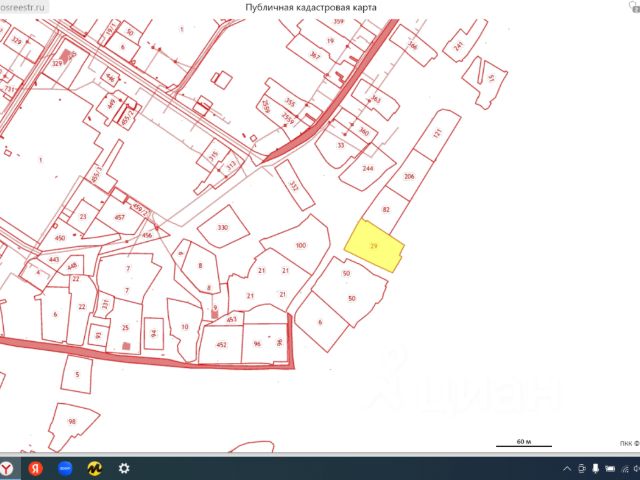
Task: Click parcel 363 on the map
Action: 376,99
